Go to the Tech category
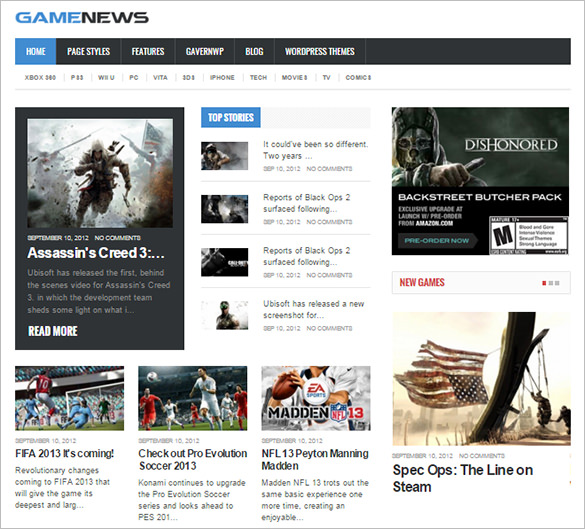Image resolution: width=585 pixels, height=529 pixels. tap(259, 78)
